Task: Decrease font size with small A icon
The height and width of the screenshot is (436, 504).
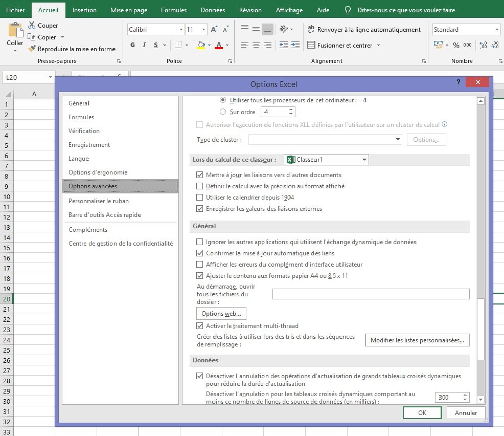Action: [x=225, y=30]
